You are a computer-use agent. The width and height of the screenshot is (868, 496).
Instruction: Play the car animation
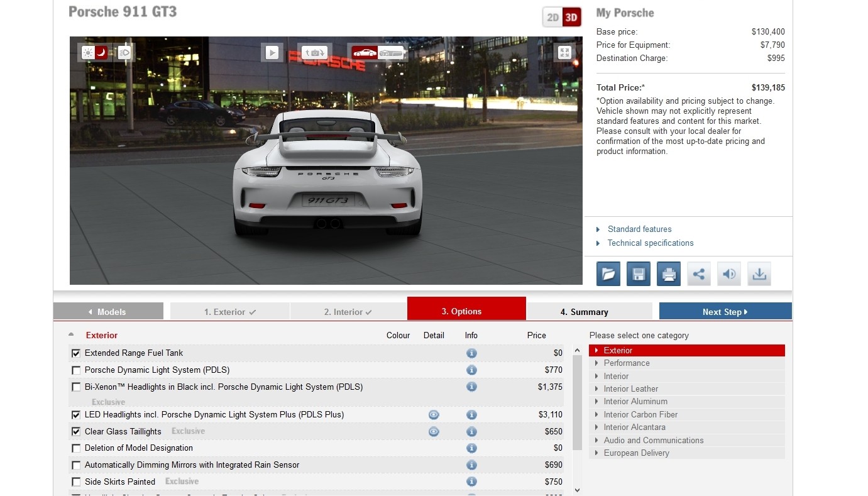tap(272, 53)
